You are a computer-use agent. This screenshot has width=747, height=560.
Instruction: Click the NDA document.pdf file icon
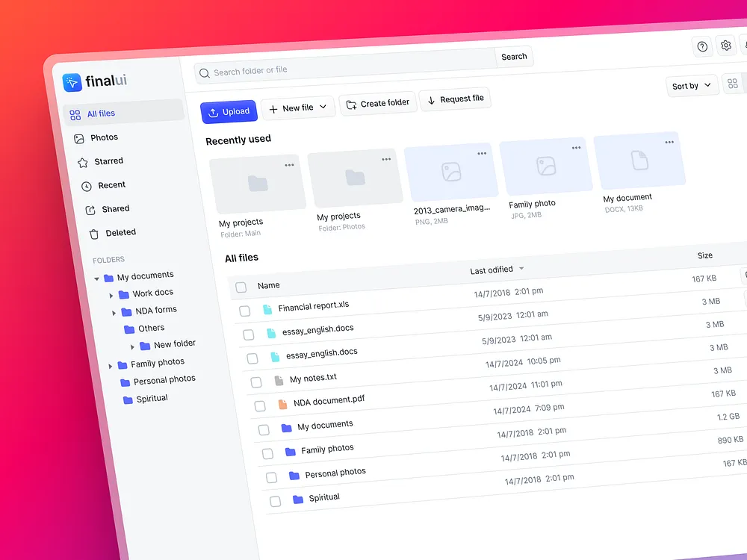pyautogui.click(x=282, y=404)
